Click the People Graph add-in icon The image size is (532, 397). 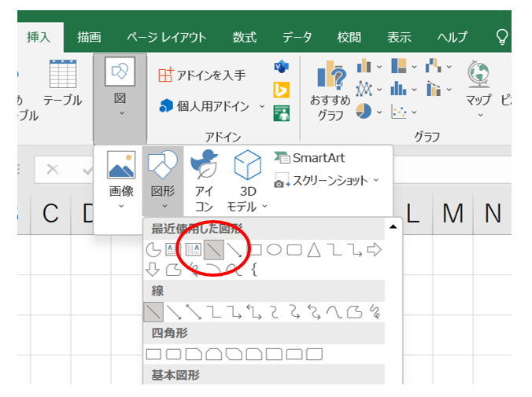(x=281, y=113)
